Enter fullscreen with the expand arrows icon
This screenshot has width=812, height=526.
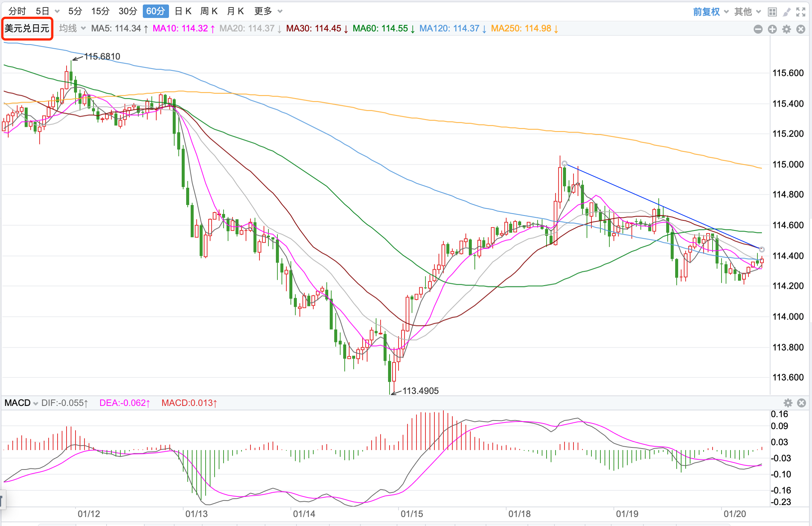click(801, 12)
